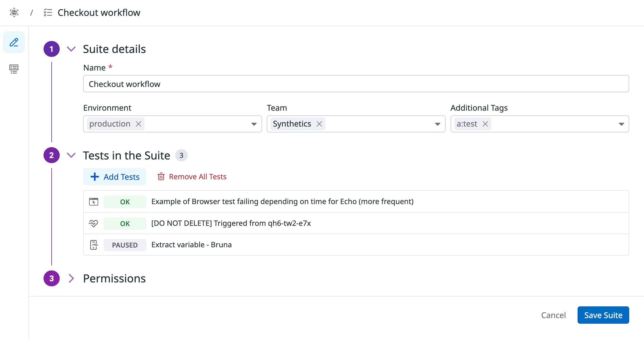Image resolution: width=644 pixels, height=339 pixels.
Task: Open the results panel icon below the pencil
Action: coord(14,69)
